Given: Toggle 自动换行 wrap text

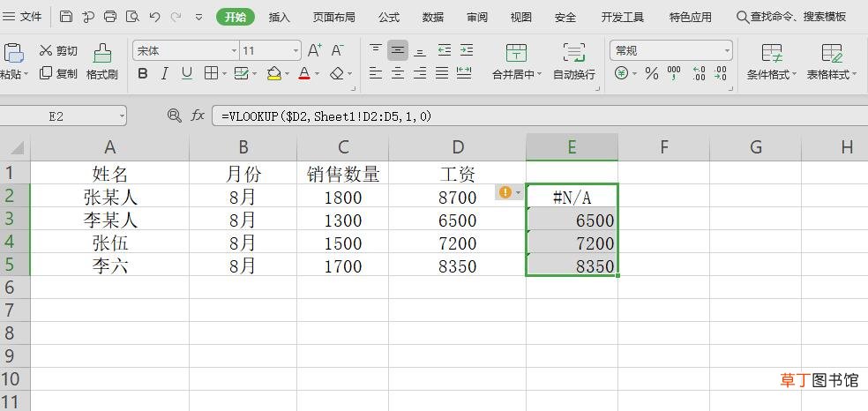Looking at the screenshot, I should (x=574, y=63).
